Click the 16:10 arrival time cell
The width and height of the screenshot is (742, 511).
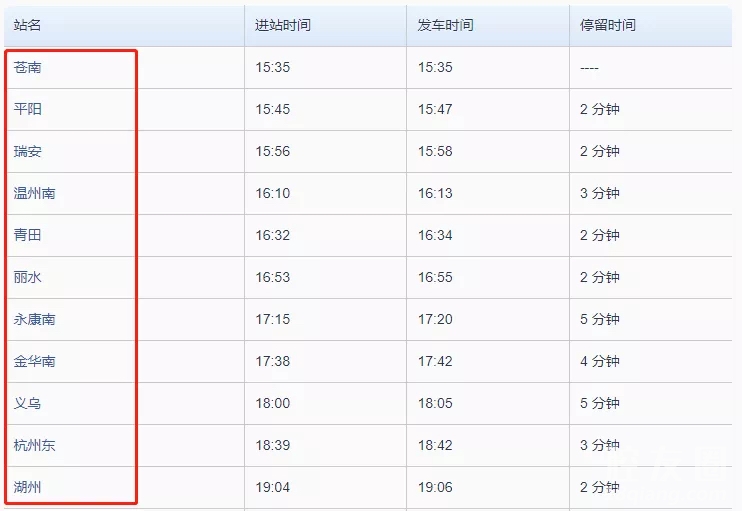pos(273,193)
